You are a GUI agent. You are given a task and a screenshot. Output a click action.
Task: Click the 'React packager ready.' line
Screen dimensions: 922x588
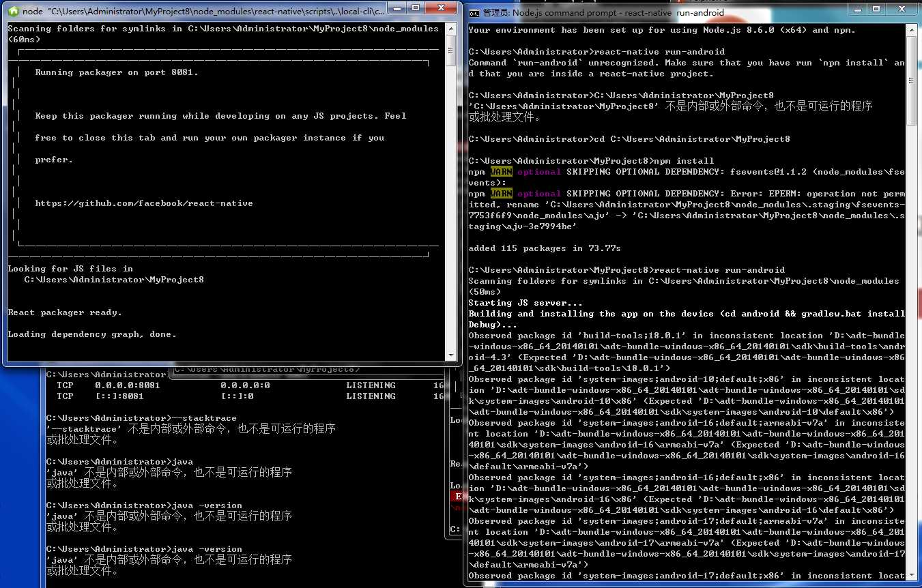click(x=65, y=312)
